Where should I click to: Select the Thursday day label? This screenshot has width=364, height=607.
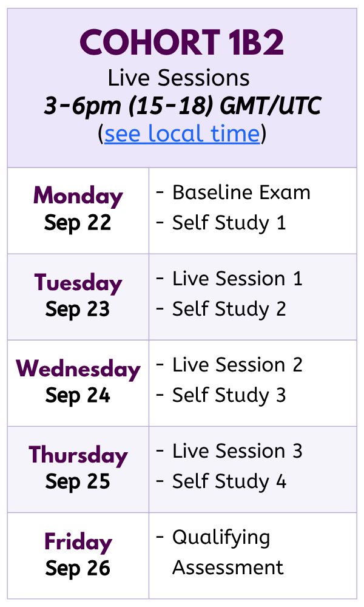(78, 455)
